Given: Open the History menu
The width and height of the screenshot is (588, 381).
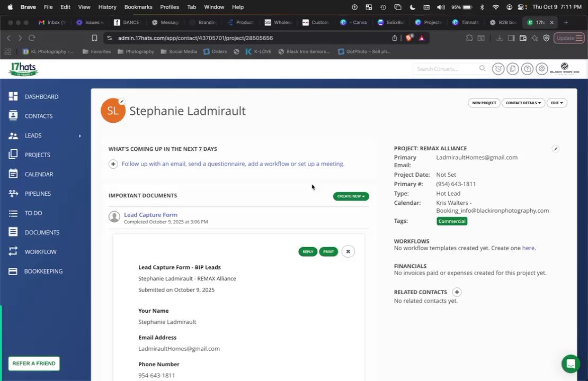Looking at the screenshot, I should pos(107,7).
